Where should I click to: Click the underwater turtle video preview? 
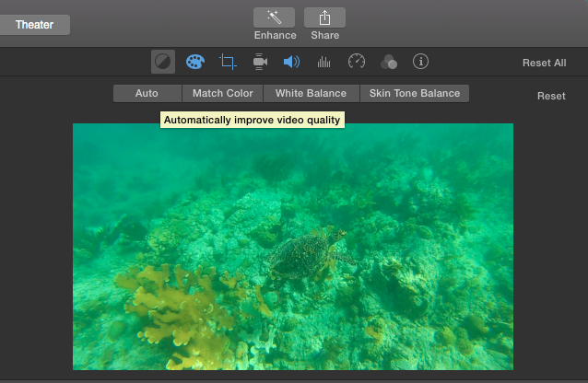tap(293, 247)
